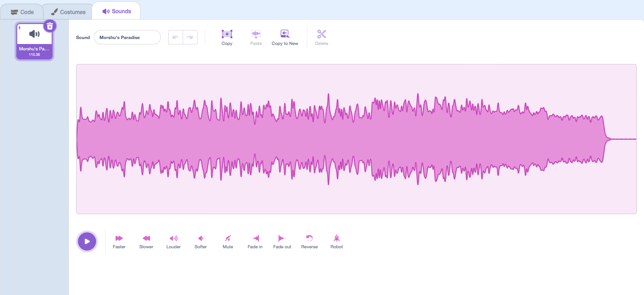Switch to the Code tab

point(22,12)
